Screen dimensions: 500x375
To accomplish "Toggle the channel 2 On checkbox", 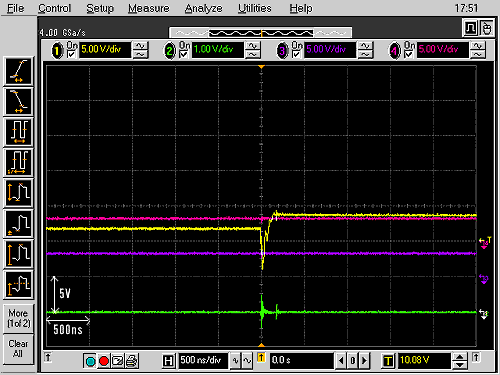I will coord(183,54).
